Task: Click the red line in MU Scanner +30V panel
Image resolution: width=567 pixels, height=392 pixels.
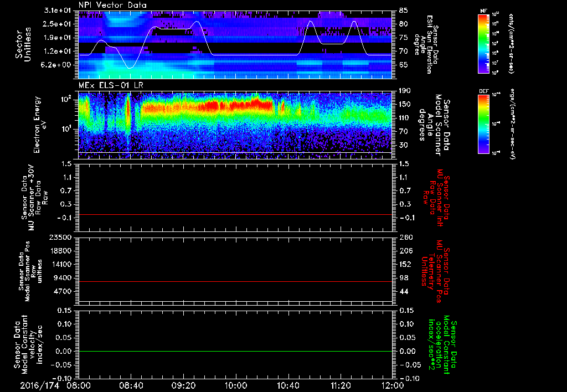Action: 235,214
